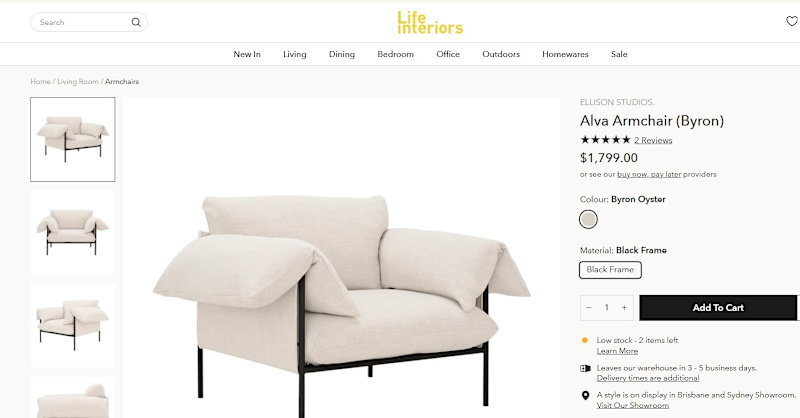Click the search magnifier icon

point(136,22)
